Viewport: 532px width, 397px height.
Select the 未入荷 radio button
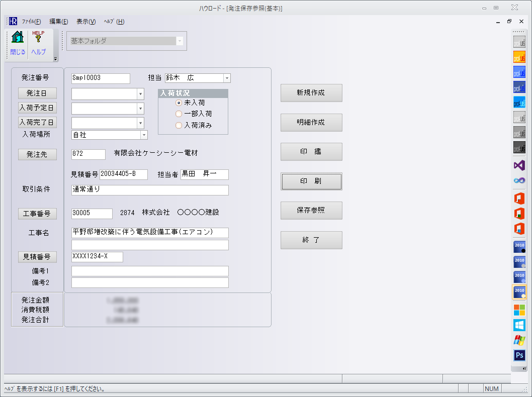tap(179, 103)
